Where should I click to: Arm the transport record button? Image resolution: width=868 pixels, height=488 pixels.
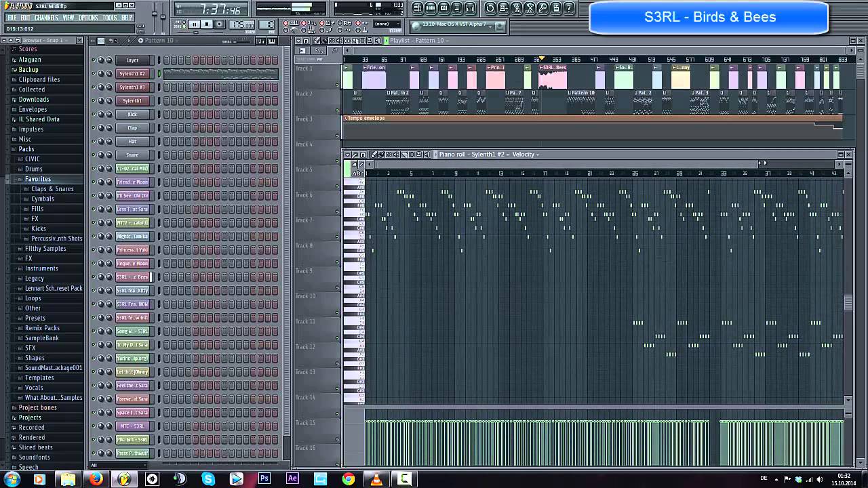[220, 24]
